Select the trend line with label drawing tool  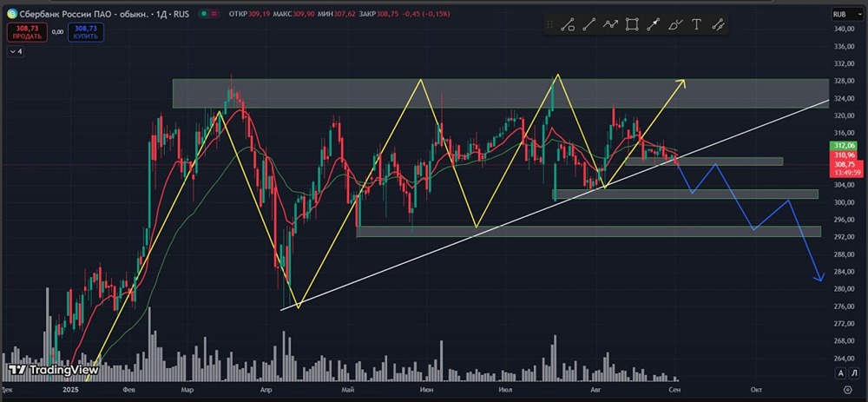click(x=568, y=24)
